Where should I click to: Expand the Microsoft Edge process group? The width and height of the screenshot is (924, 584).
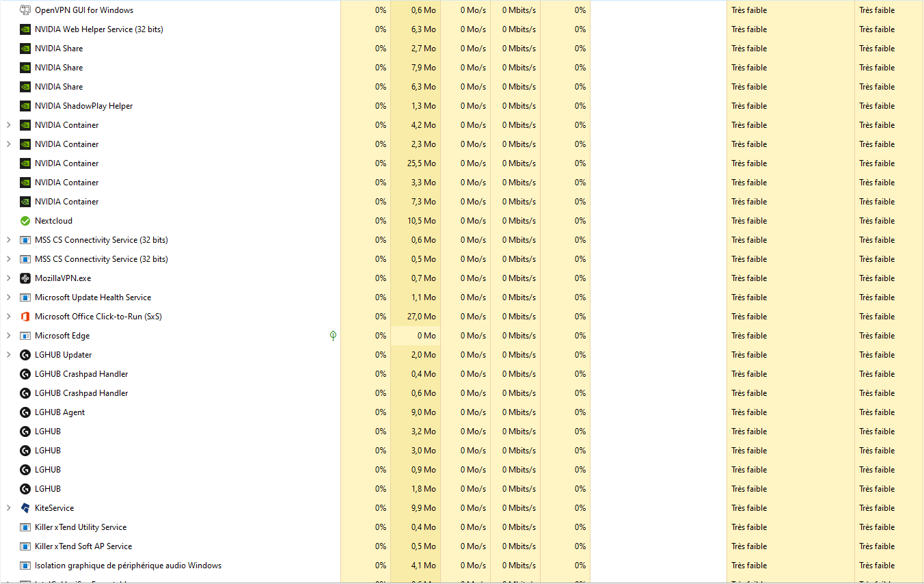pyautogui.click(x=8, y=336)
